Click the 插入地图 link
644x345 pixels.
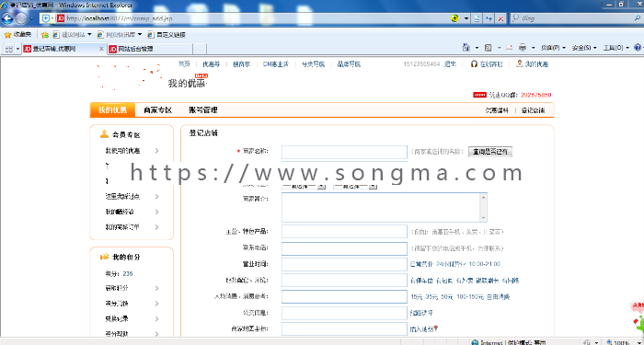pyautogui.click(x=421, y=329)
